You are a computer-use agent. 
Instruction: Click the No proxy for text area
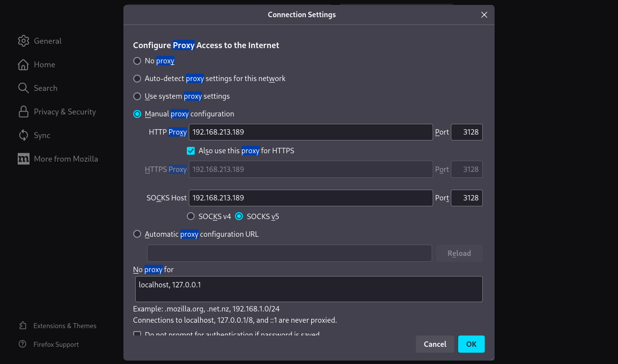308,289
